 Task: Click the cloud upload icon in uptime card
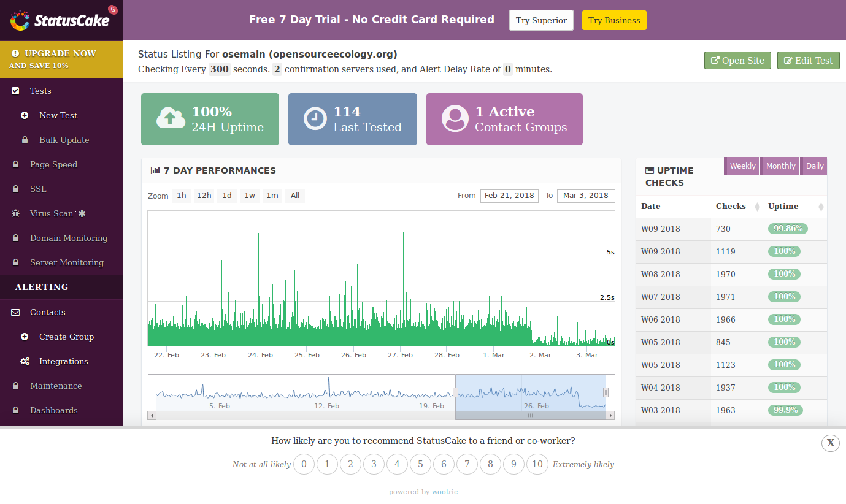click(171, 118)
